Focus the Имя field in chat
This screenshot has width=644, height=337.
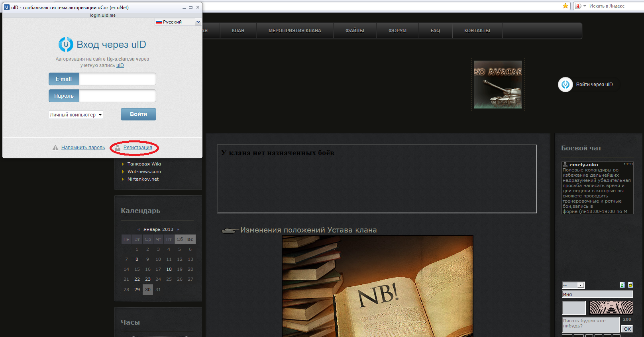[597, 294]
